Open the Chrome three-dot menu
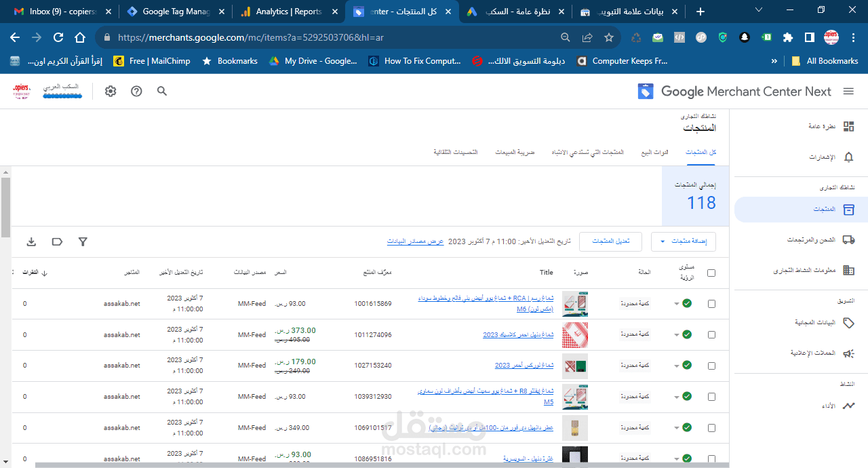868x468 pixels. [852, 37]
